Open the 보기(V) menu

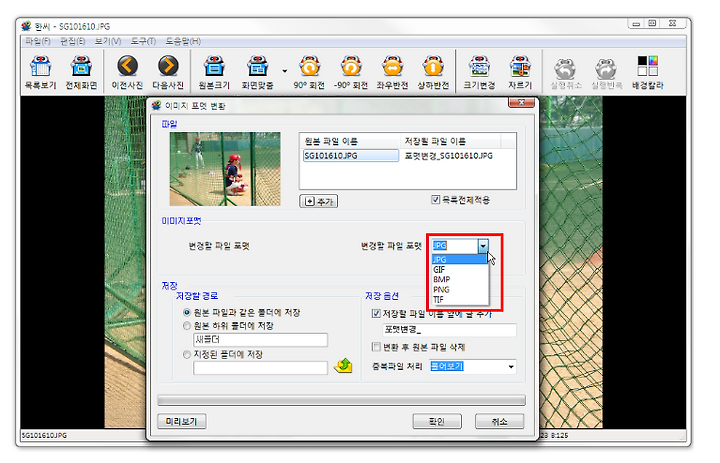click(108, 41)
